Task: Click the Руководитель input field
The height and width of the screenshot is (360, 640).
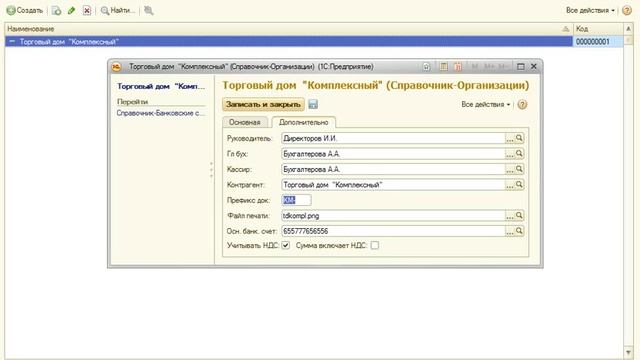Action: 393,138
